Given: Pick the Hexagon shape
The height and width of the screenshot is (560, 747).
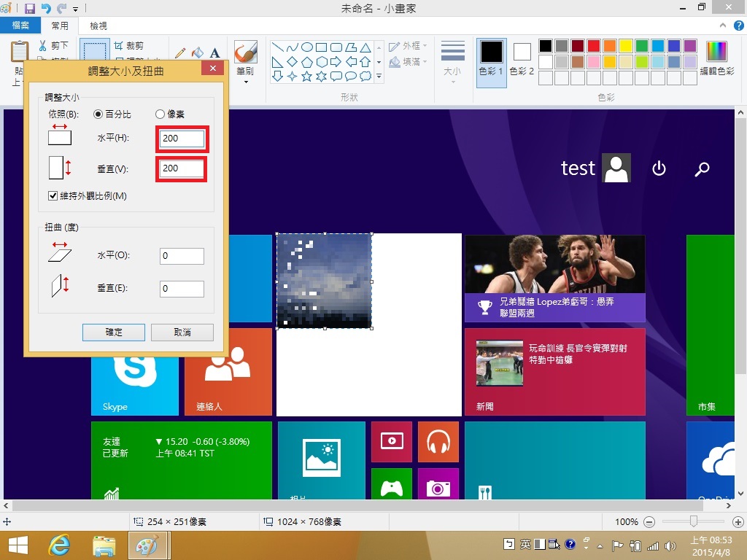Looking at the screenshot, I should (x=322, y=61).
